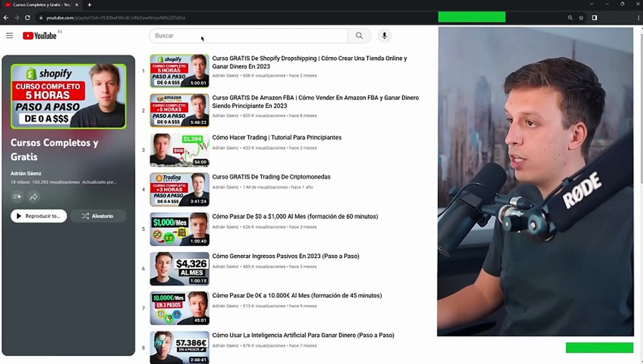Click Adrián Sáenz under Amazon FBA video
This screenshot has width=643, height=364.
(225, 116)
